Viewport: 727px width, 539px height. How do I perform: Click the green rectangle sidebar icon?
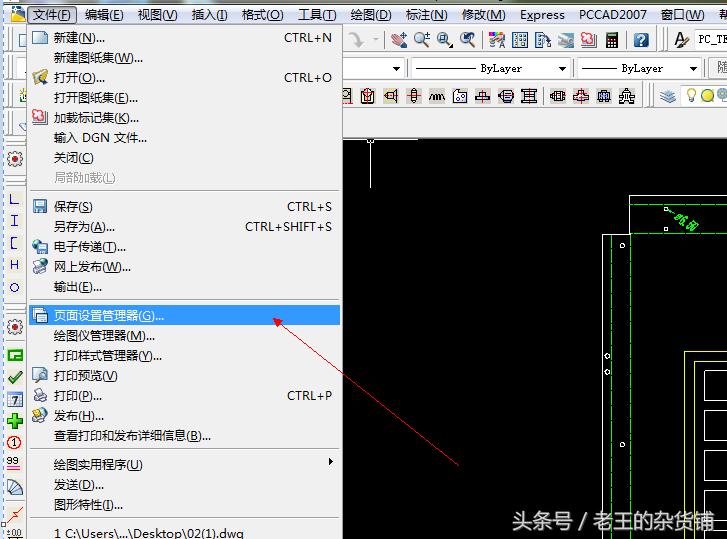(15, 355)
